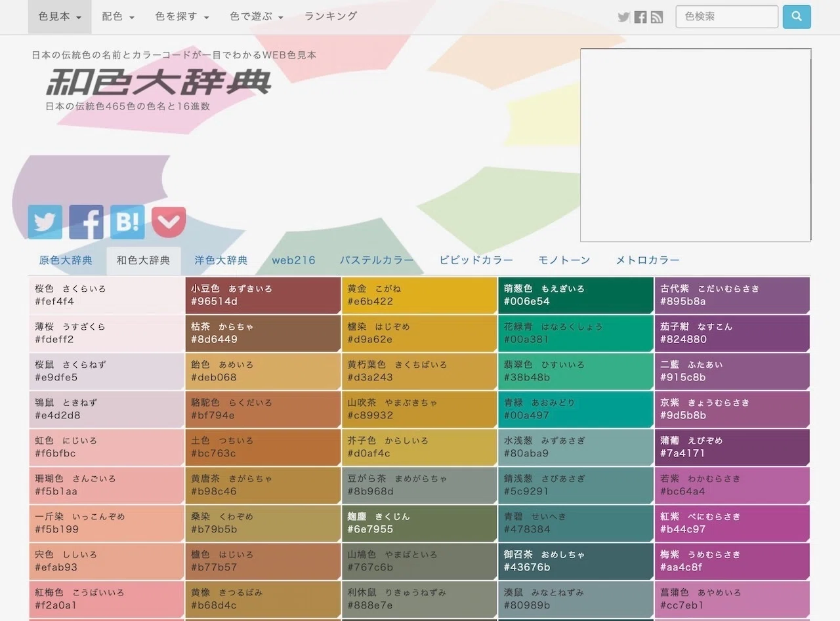Screen dimensions: 840x621
Task: Pick the 桜鼠 #e9dfe5 swatch
Action: 106,371
